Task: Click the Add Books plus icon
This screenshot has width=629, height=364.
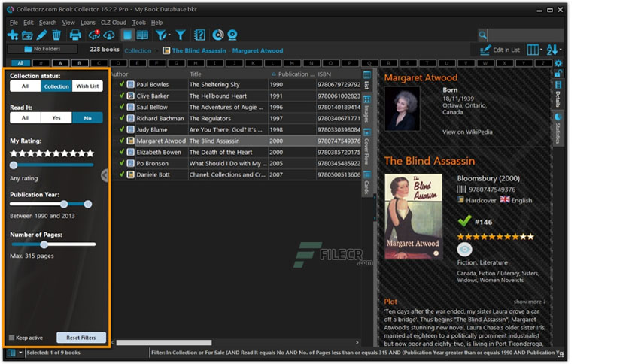Action: coord(13,35)
